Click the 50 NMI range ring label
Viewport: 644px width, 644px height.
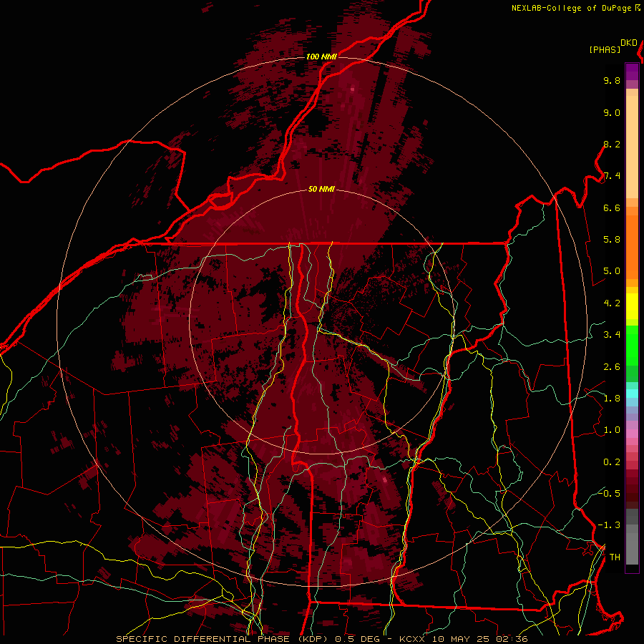321,190
